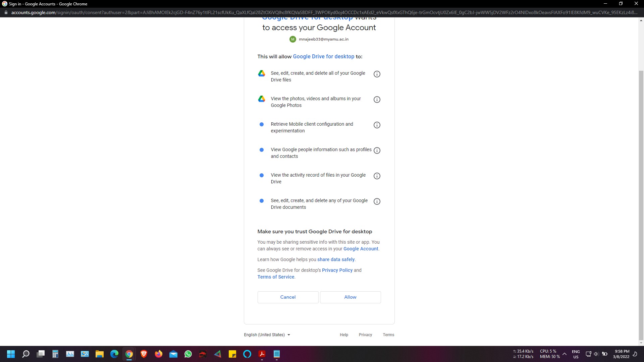The image size is (644, 362).
Task: Launch Adobe Acrobat from the taskbar
Action: click(x=262, y=354)
